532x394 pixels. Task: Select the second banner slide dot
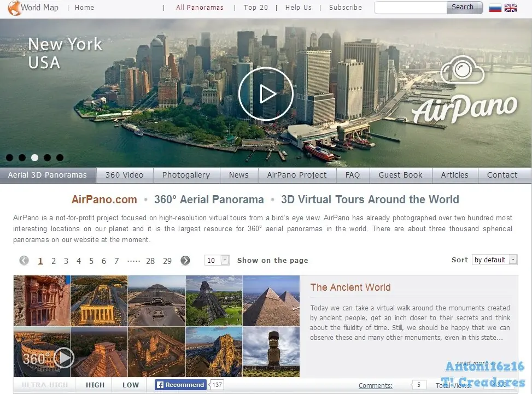pyautogui.click(x=22, y=158)
